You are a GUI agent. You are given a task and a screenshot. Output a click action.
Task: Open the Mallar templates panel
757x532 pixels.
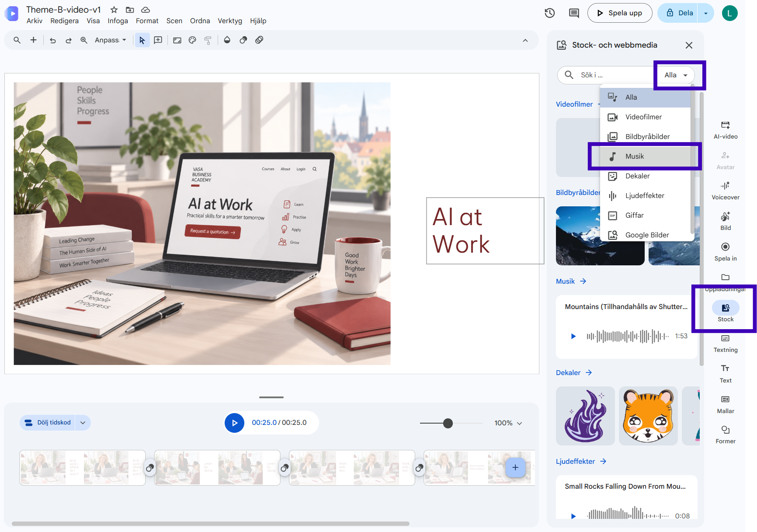click(725, 405)
